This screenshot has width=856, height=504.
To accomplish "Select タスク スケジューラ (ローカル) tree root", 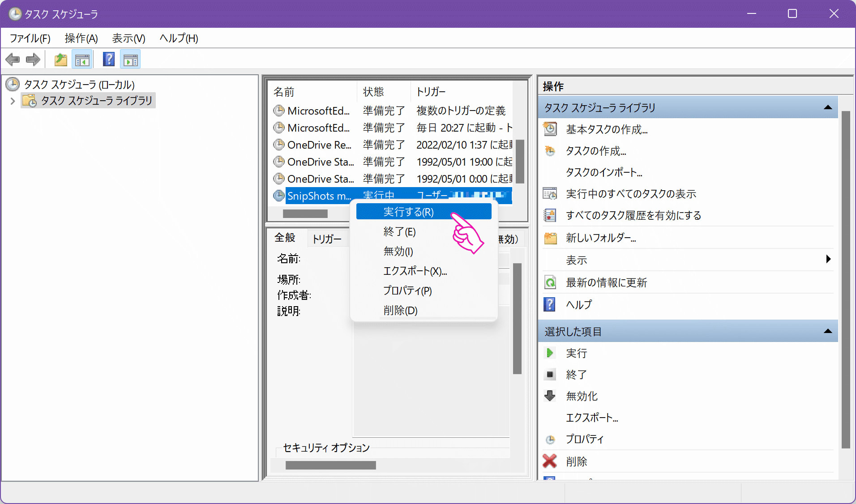I will [x=79, y=84].
